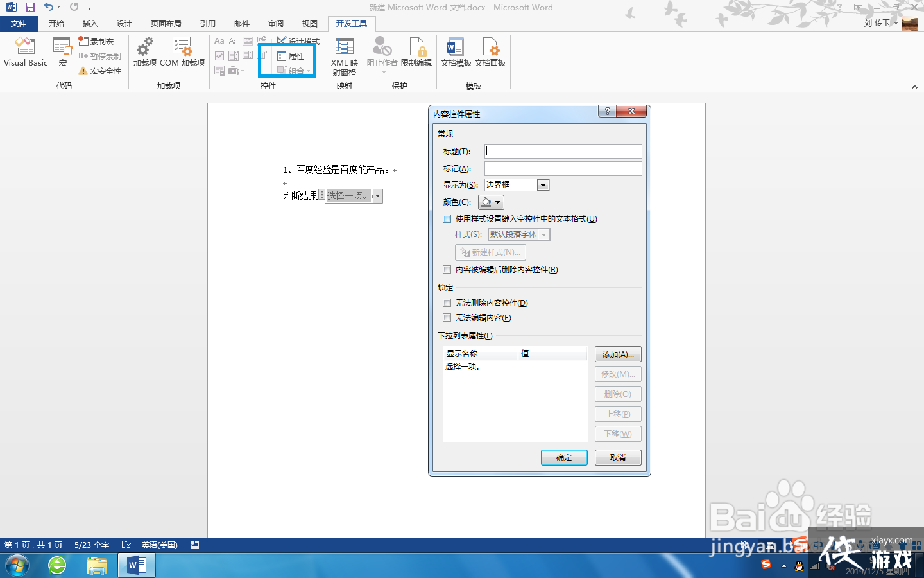The height and width of the screenshot is (578, 924).
Task: Open Document Template (文档模板)
Action: [x=456, y=51]
